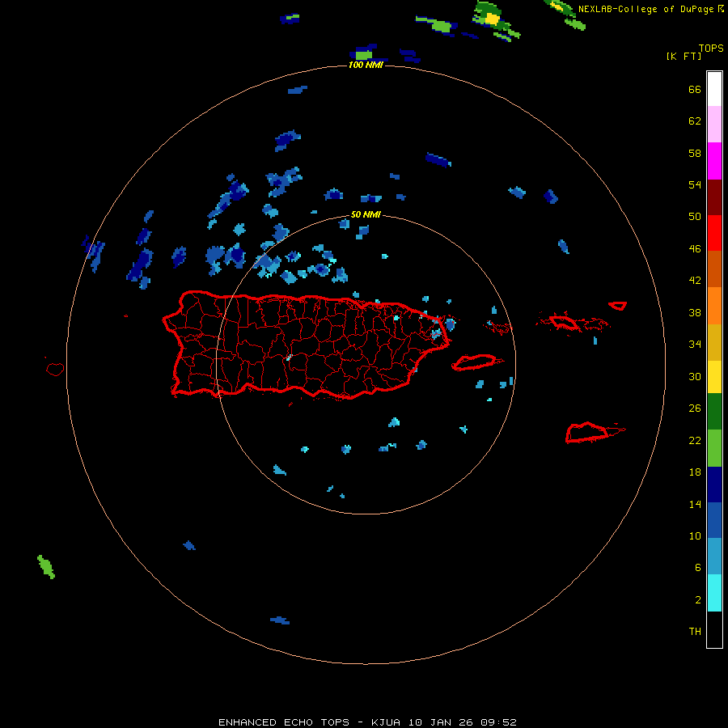
Task: Click the blue echo just above the bottom caption
Action: point(280,620)
